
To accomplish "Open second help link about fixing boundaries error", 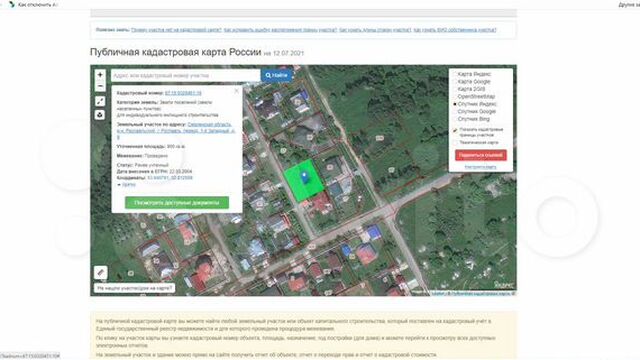I will pyautogui.click(x=280, y=30).
